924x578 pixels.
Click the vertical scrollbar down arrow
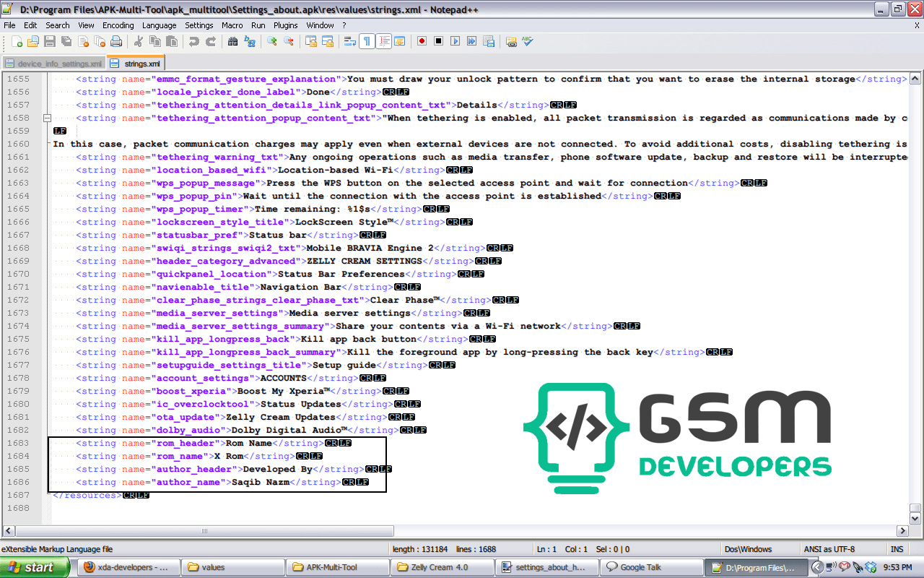click(915, 518)
